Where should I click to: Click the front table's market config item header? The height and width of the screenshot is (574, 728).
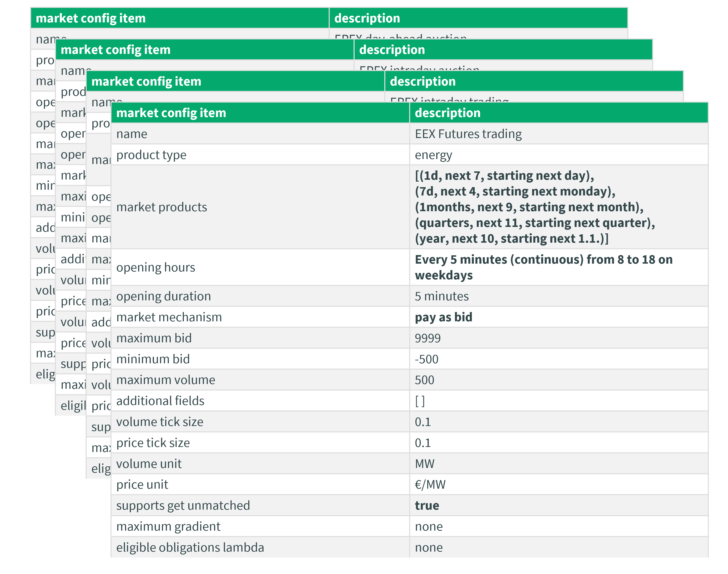(171, 113)
